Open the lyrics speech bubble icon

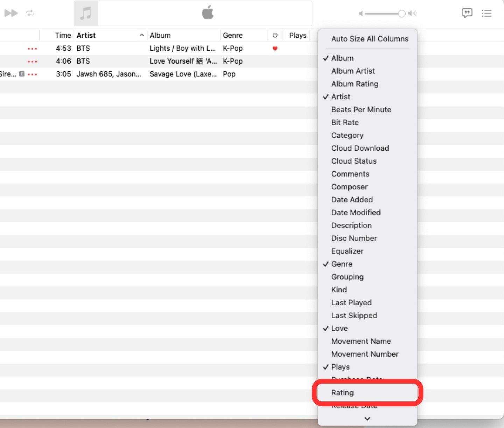pos(467,13)
